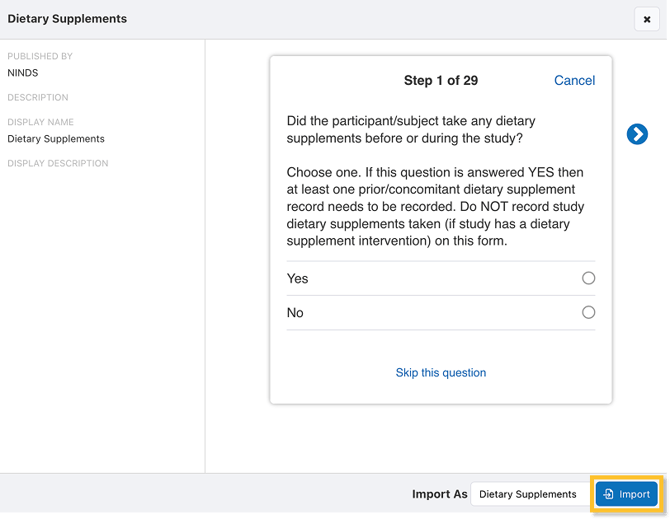Click the DISPLAY NAME label

pos(41,123)
